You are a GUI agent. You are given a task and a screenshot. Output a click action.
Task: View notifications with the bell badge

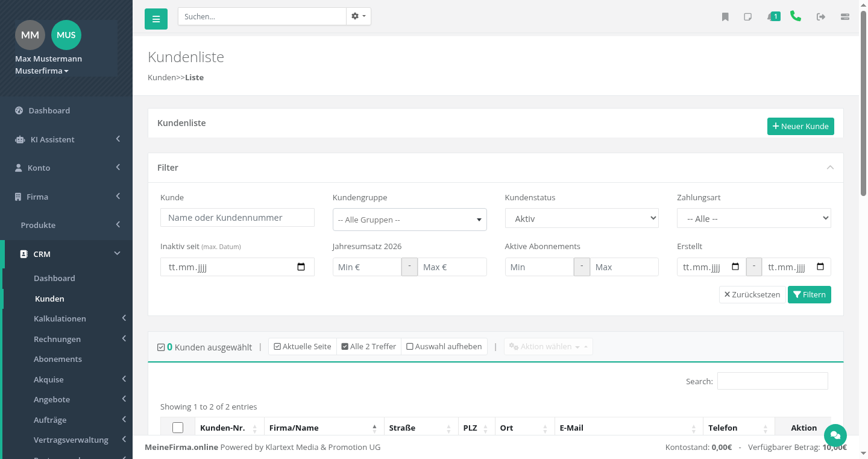click(774, 16)
